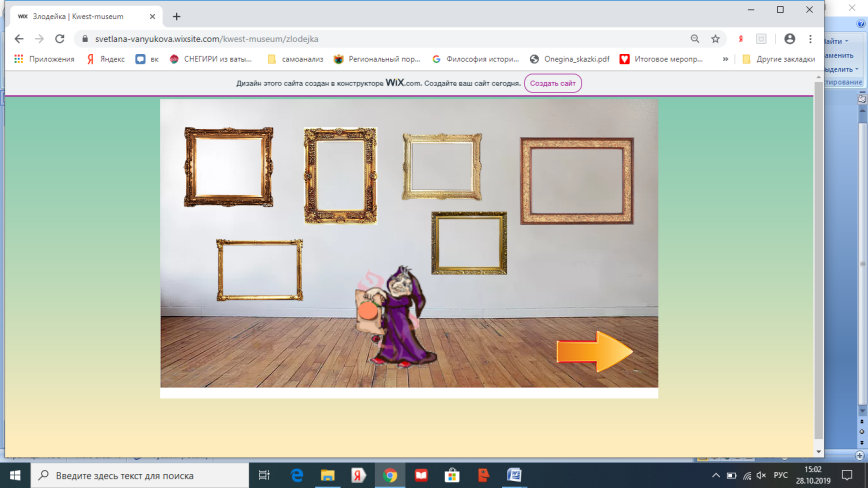Open the Яндекс bookmark
The height and width of the screenshot is (488, 868).
pos(106,59)
